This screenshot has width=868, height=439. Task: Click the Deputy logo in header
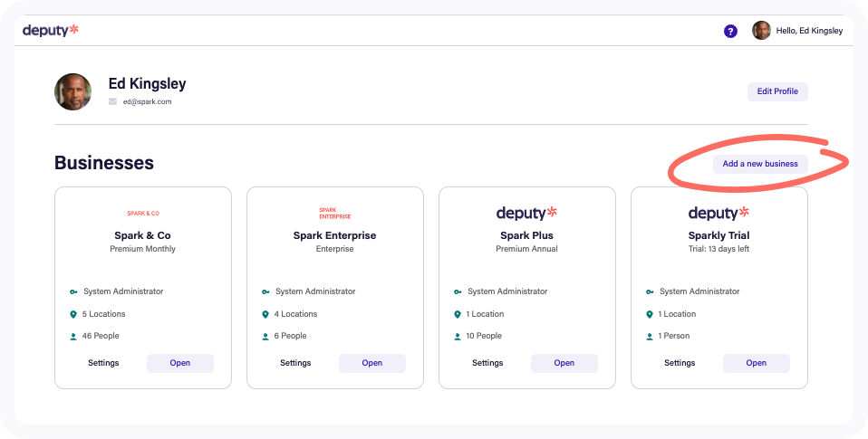51,30
